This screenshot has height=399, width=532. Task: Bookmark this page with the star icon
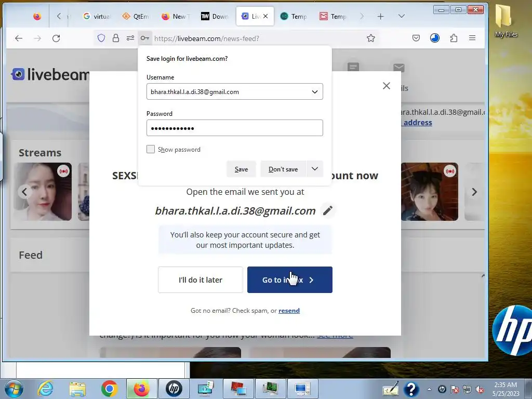371,38
